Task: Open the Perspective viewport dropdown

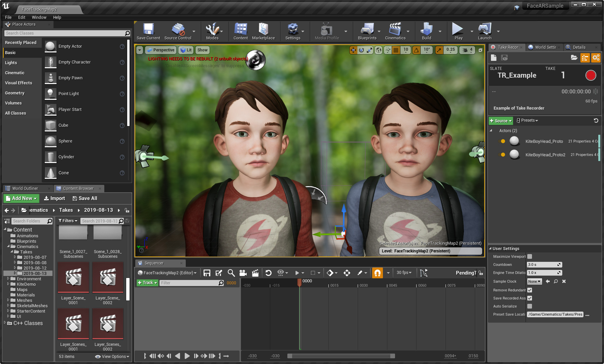Action: point(161,50)
